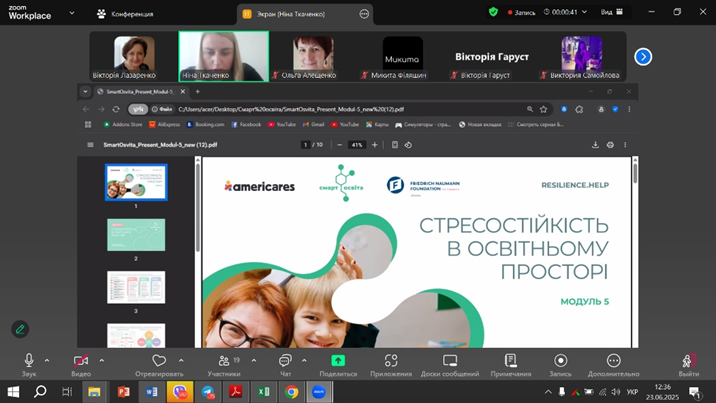Select page 3 thumbnail in PDF sidebar
The width and height of the screenshot is (716, 403).
click(136, 288)
